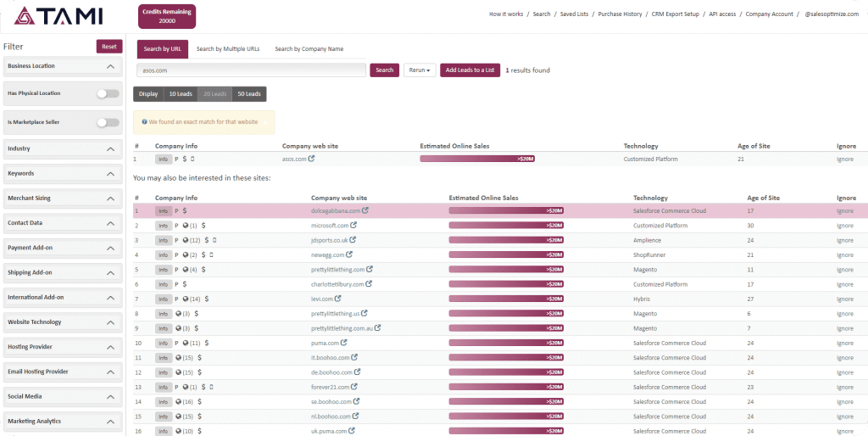This screenshot has height=436, width=868.
Task: Click dollar sign icon in the dolcegabbana.com row
Action: 185,210
